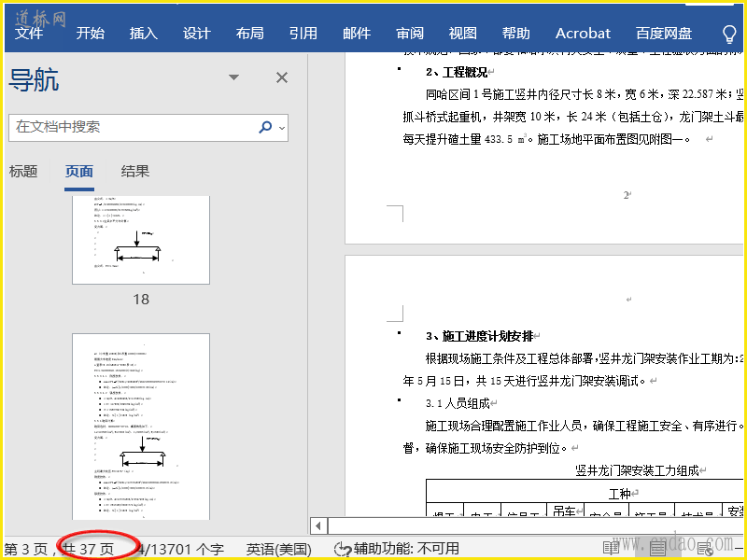Click the 13701 个字 word count

[180, 549]
